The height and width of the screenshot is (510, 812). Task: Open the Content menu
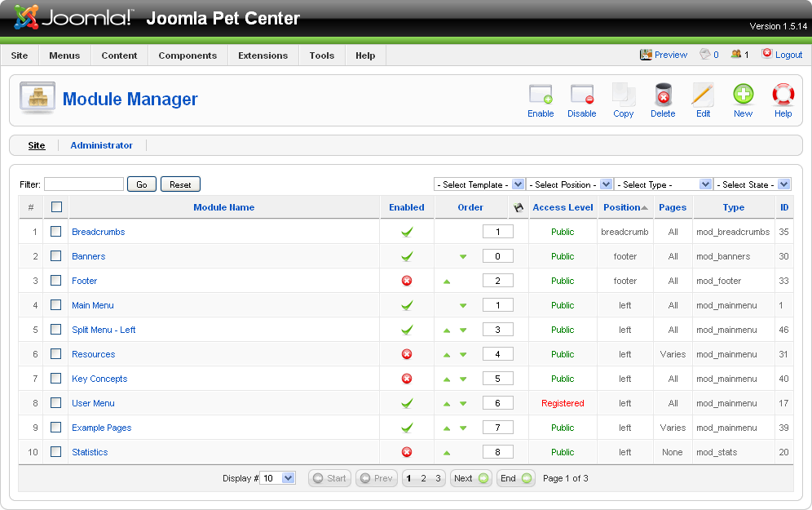(119, 55)
